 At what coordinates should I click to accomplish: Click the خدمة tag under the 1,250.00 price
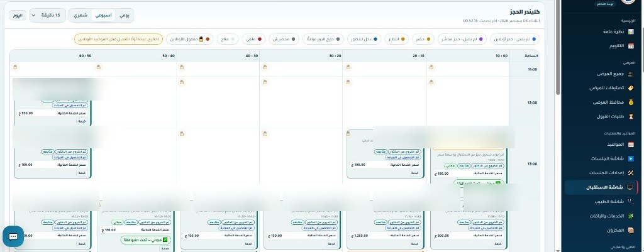pos(415,244)
